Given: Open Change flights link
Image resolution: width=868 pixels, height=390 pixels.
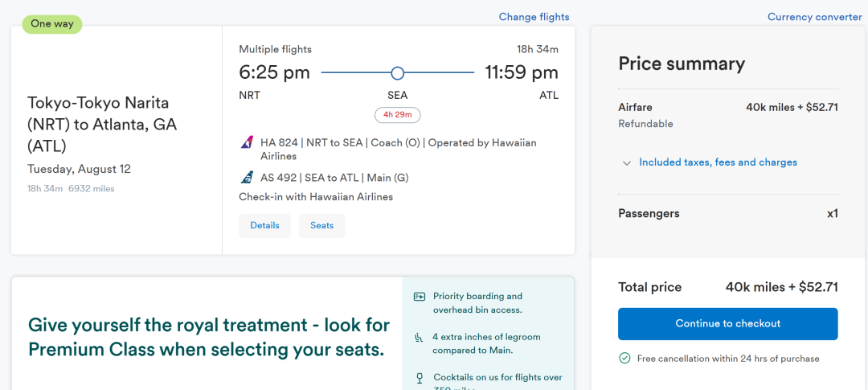Looking at the screenshot, I should (534, 17).
